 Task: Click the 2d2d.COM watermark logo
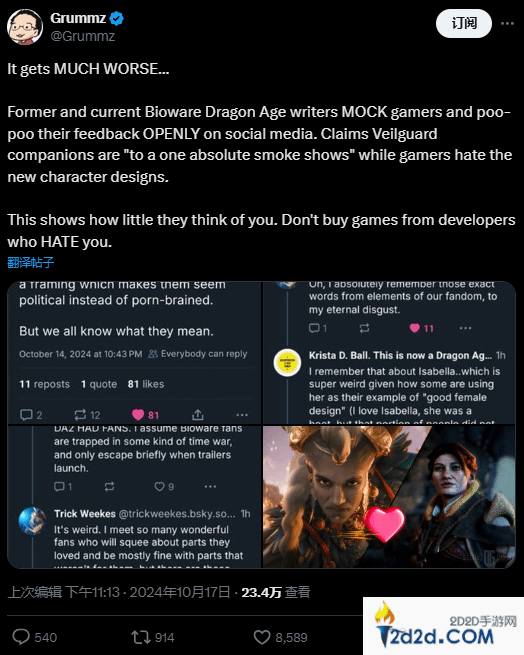[x=443, y=626]
